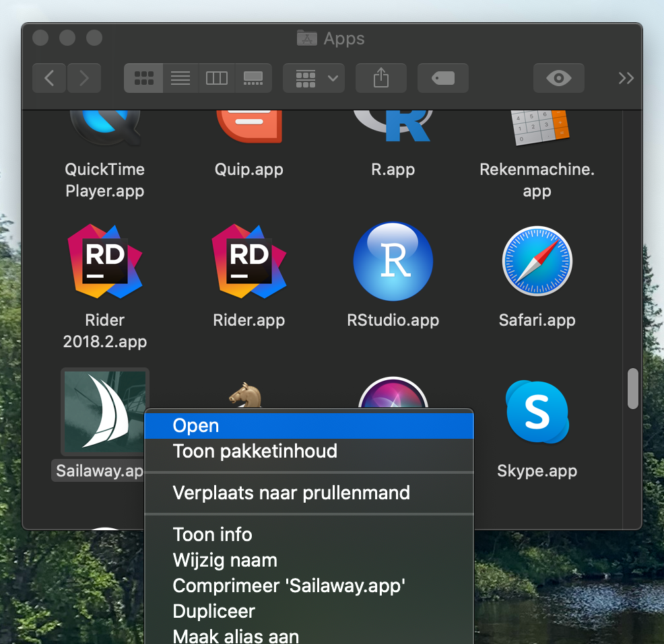Choose Wijzig naam in the context menu

(309, 561)
